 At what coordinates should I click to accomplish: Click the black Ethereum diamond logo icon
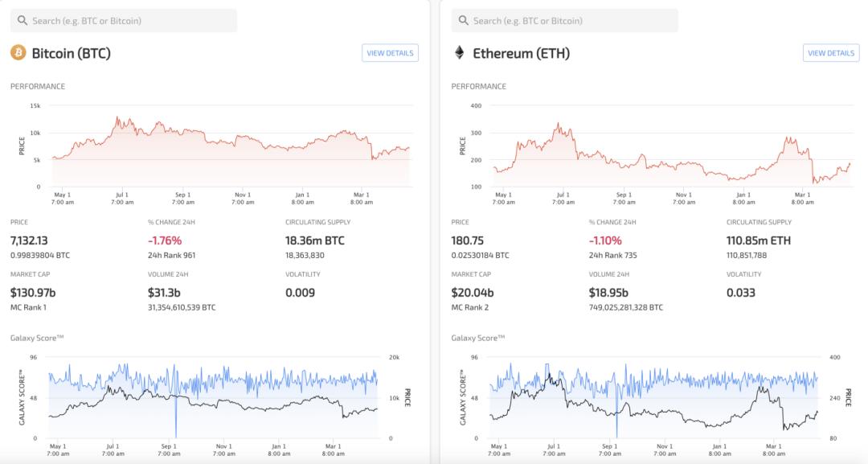460,52
